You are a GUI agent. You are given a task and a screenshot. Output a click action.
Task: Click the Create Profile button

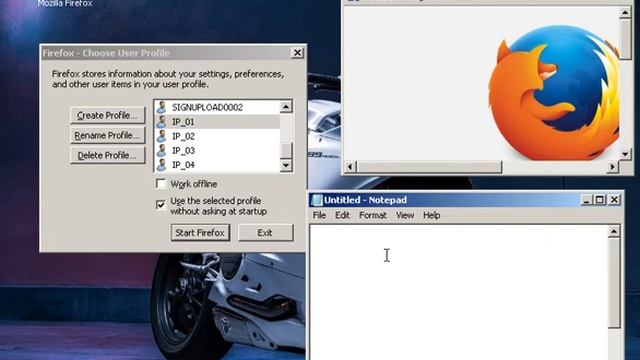(x=108, y=116)
